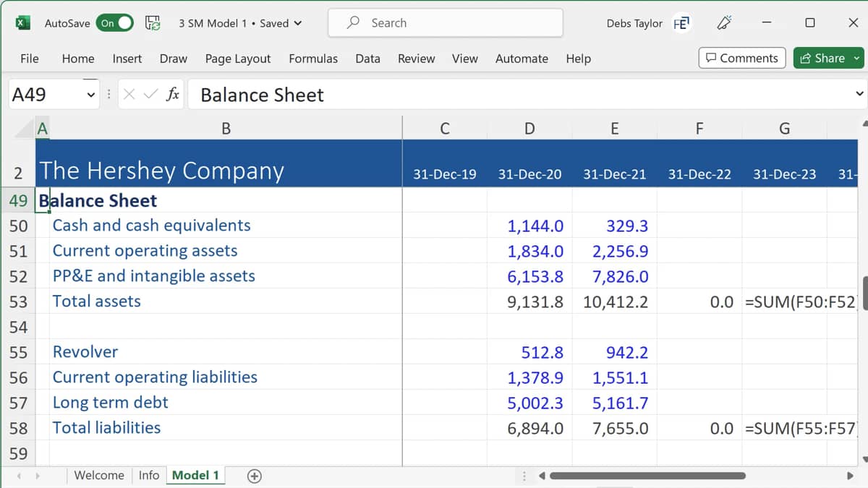Click the Comments button
This screenshot has height=488, width=868.
(x=742, y=58)
